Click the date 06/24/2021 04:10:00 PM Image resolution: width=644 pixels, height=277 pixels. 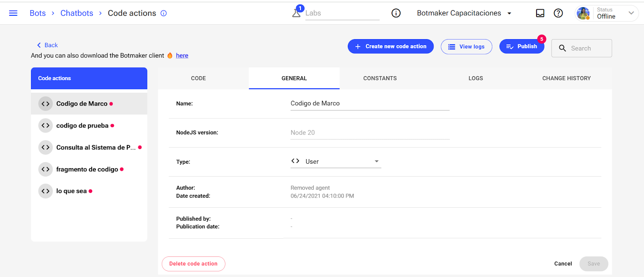click(x=322, y=196)
